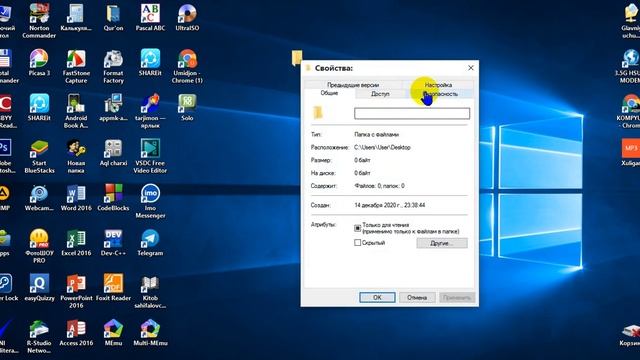Open the Dev-C++ desktop shortcut

click(x=113, y=242)
